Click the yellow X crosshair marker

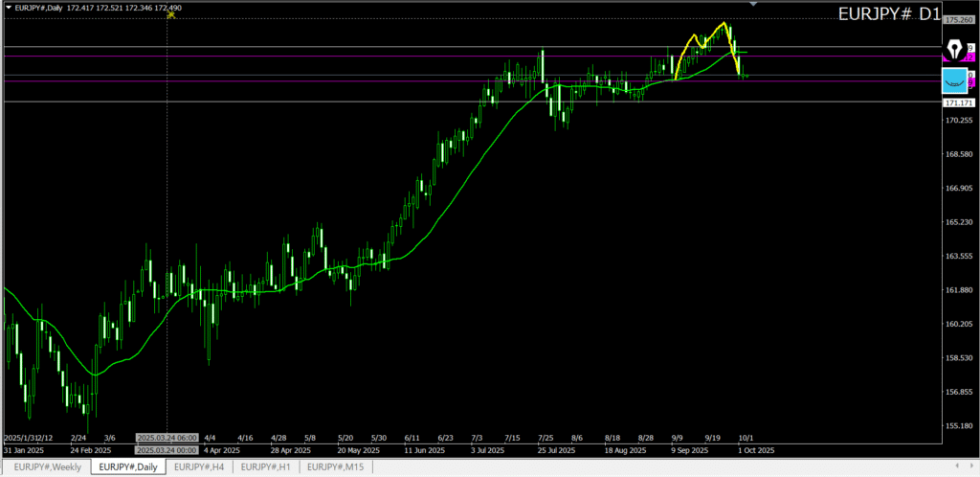click(x=170, y=13)
